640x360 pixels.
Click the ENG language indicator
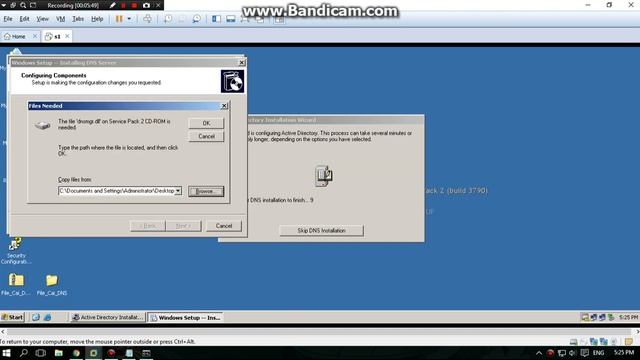point(598,353)
